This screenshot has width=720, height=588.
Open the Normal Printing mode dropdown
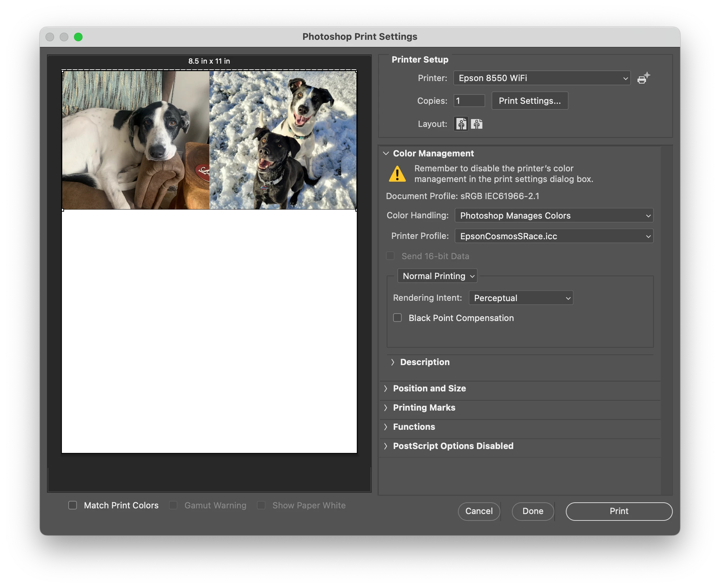[437, 276]
